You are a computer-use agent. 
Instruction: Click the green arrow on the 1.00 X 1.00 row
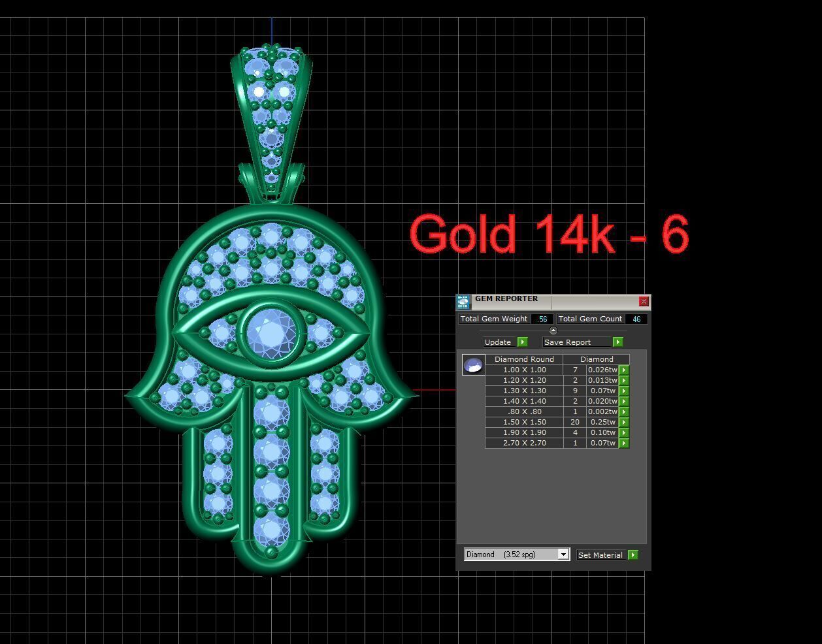pyautogui.click(x=624, y=370)
